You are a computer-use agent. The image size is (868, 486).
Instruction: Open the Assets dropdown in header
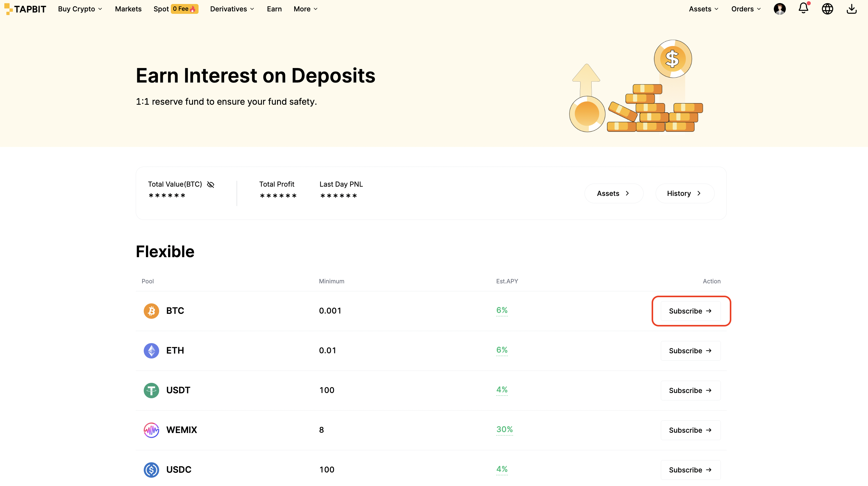tap(704, 9)
